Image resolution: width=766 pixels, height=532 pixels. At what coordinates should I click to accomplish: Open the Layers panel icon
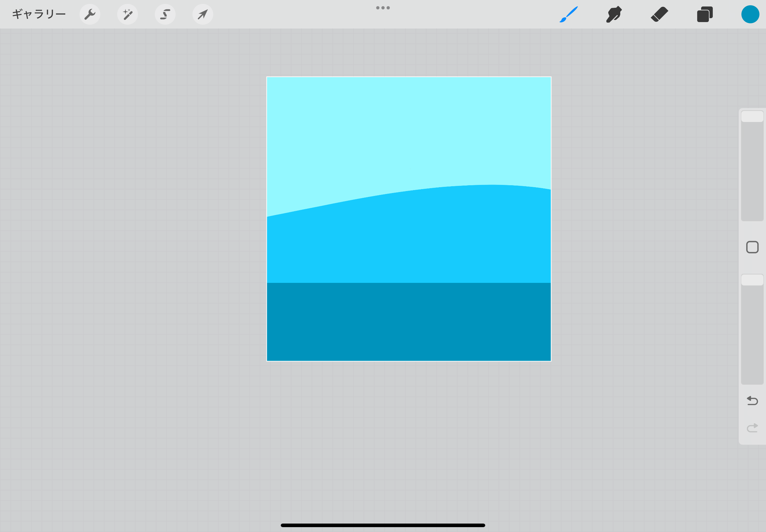705,14
